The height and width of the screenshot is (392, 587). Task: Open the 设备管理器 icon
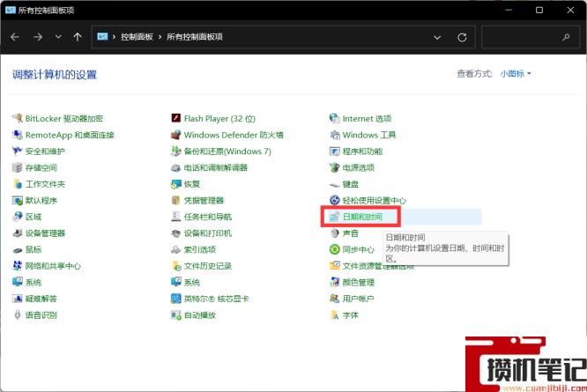point(18,233)
